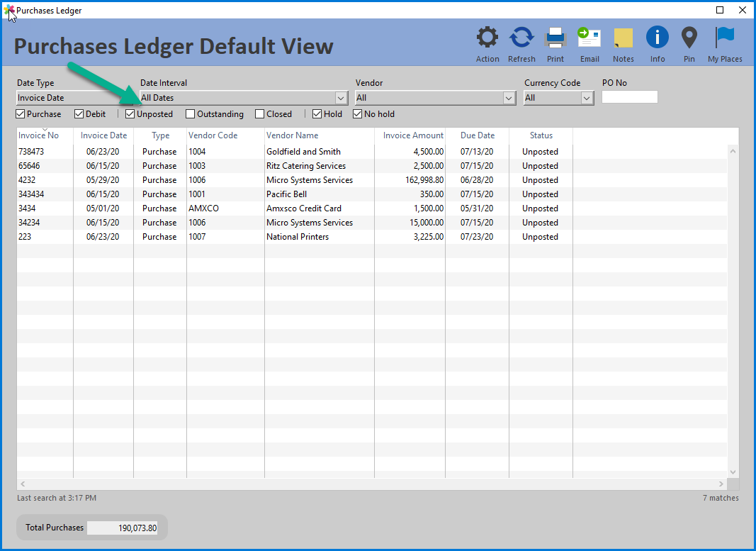The width and height of the screenshot is (756, 551).
Task: Click the Status column header
Action: coord(541,135)
